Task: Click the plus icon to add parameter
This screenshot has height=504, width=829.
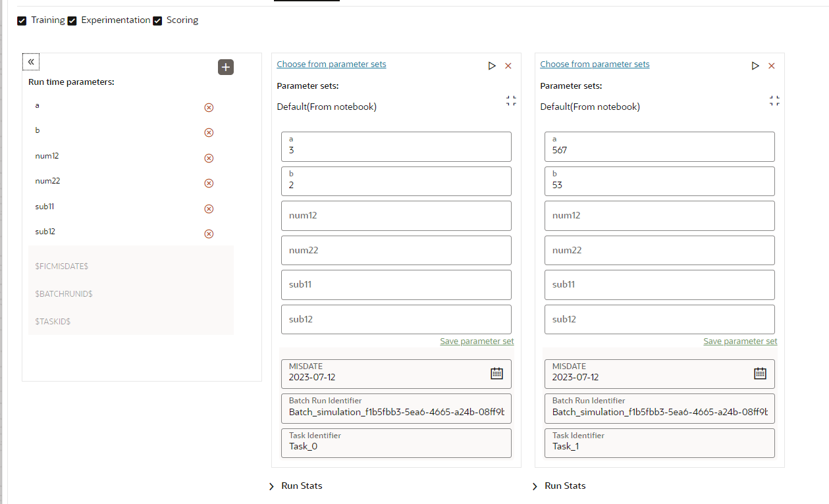Action: coord(226,67)
